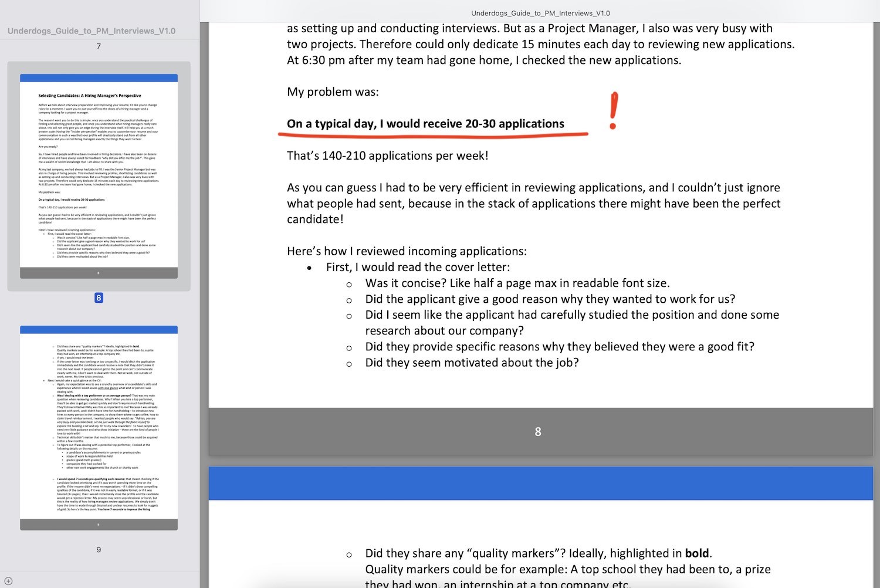Click line starting 'two projects. Therefore could only'
Viewport: 880px width, 588px height.
(540, 44)
